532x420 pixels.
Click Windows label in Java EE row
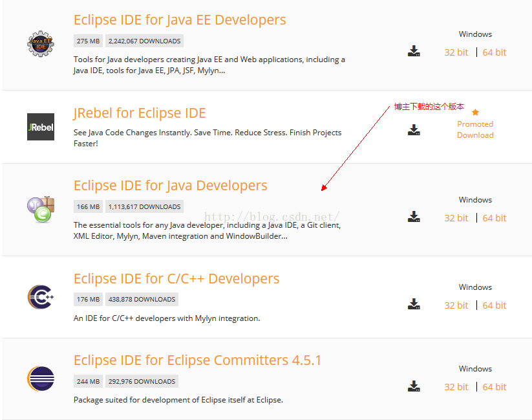[x=475, y=34]
